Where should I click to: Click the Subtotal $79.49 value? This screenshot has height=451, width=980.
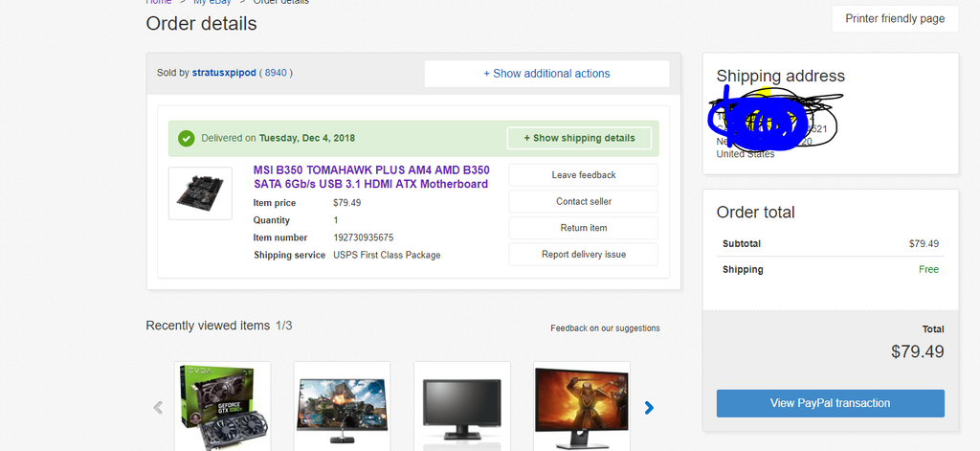pos(924,244)
